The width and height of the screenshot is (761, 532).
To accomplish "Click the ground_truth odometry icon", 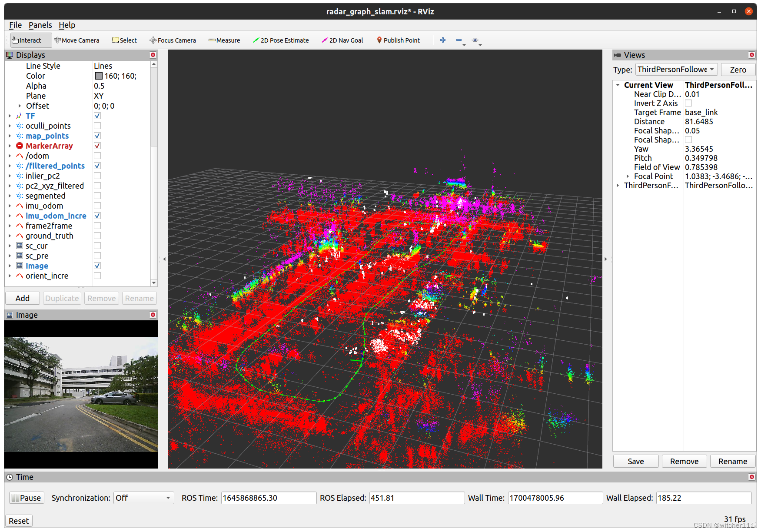I will 20,236.
